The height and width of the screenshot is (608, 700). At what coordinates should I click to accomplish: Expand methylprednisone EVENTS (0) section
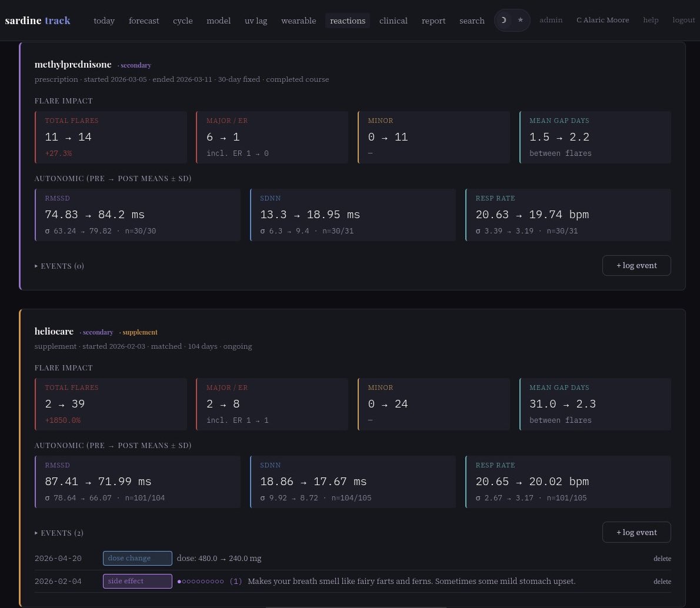click(x=59, y=266)
